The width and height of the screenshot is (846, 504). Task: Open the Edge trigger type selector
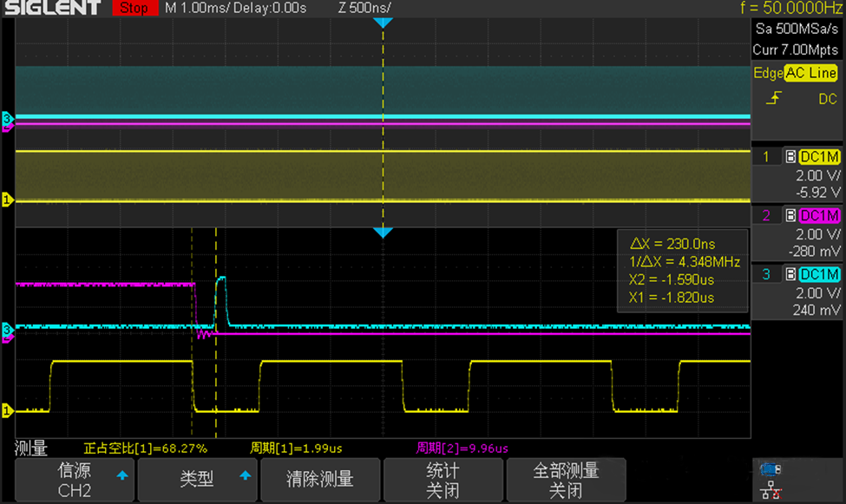click(x=767, y=74)
